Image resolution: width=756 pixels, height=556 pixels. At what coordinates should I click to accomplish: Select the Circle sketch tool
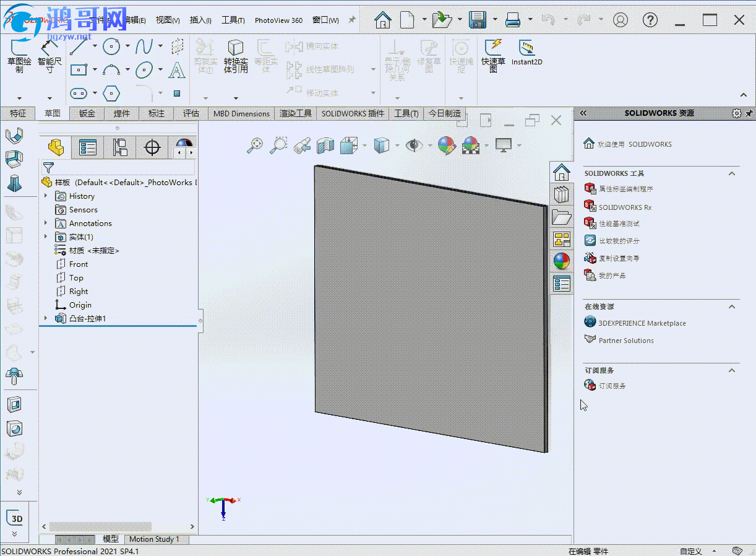[111, 46]
